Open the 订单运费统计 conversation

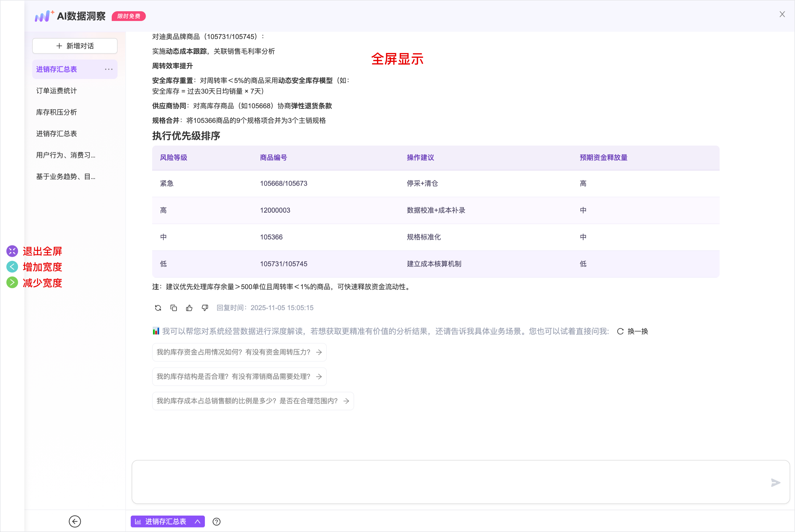(x=57, y=91)
